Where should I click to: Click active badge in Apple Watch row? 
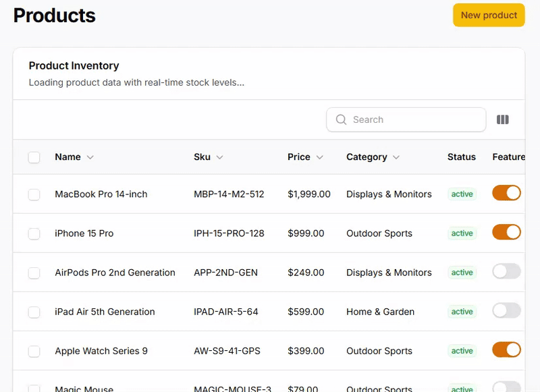(462, 351)
